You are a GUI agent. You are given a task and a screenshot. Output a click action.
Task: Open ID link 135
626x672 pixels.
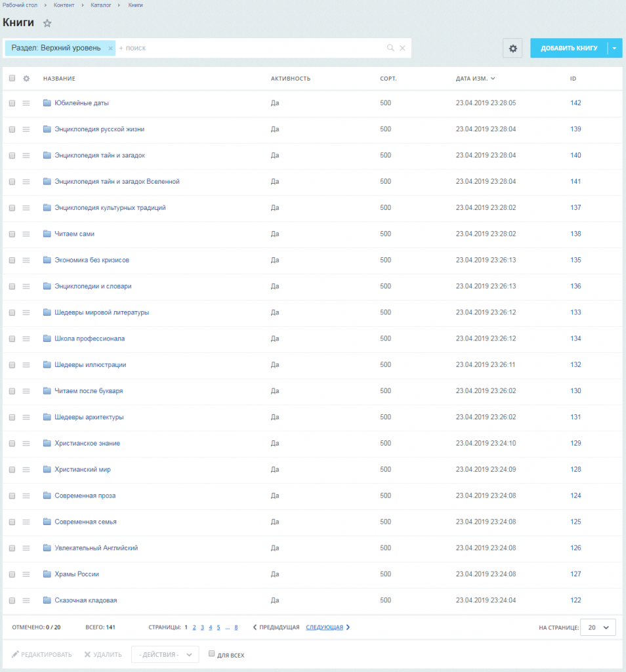point(575,260)
